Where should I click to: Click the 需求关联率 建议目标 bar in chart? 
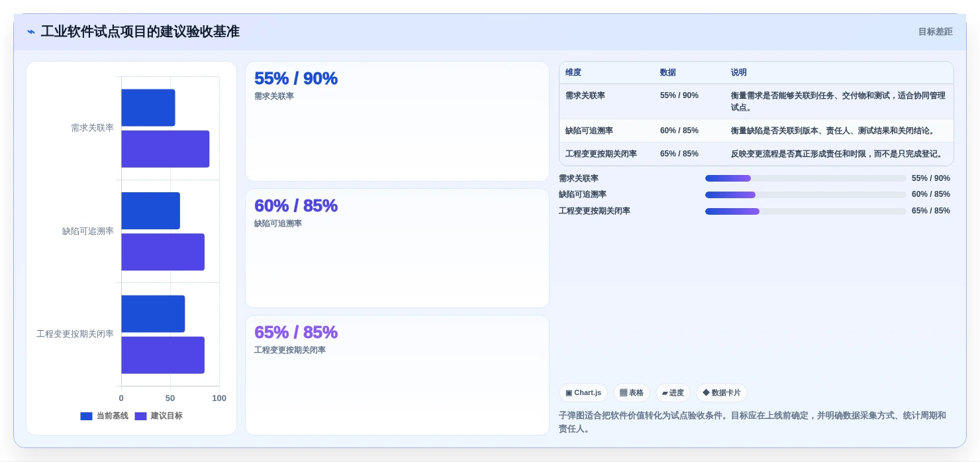pyautogui.click(x=165, y=148)
